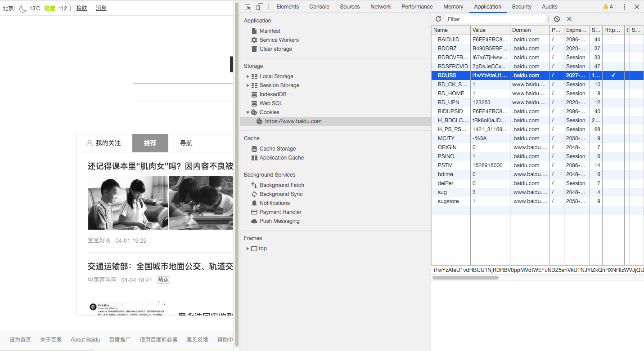Select the BD_UPN cookie row

click(537, 102)
